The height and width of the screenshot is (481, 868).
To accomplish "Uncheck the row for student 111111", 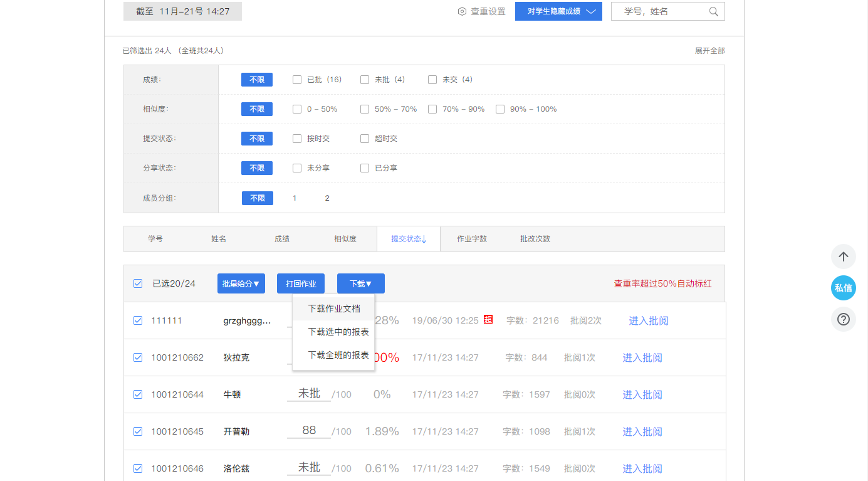I will (138, 320).
